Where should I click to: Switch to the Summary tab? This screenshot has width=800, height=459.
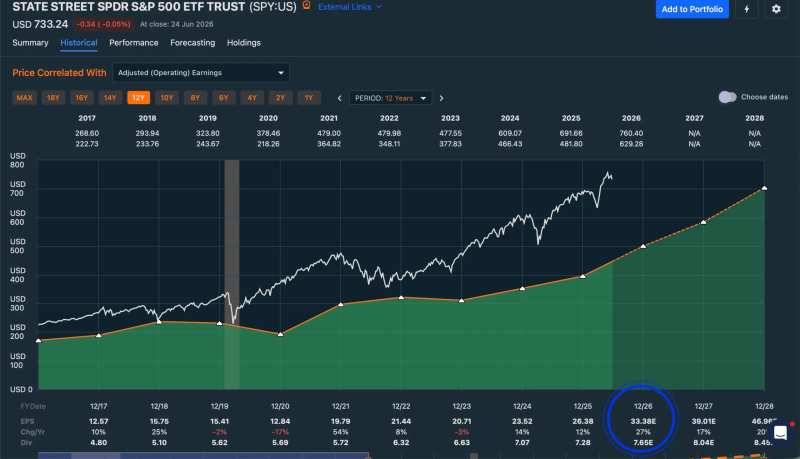tap(30, 43)
